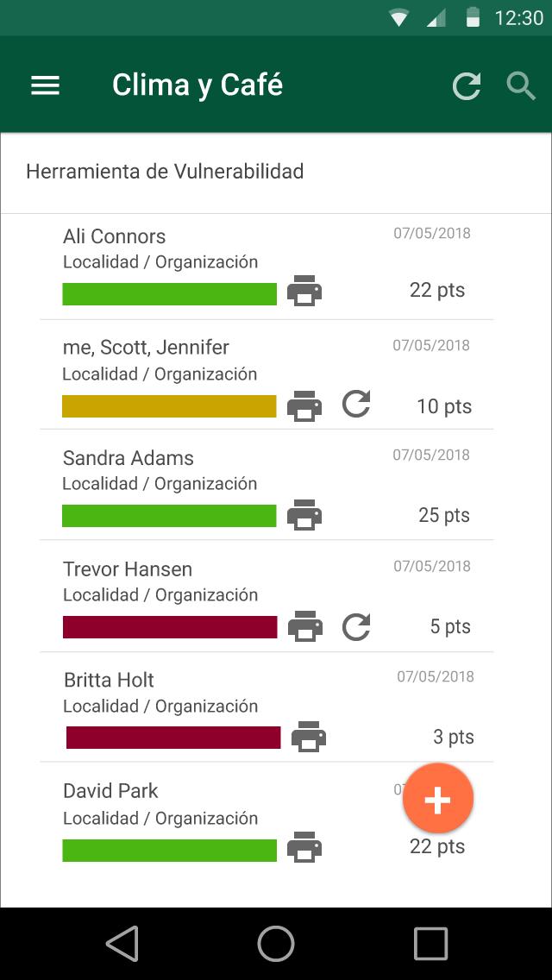Tap the Herramienta de Vulnerabilidad header

pos(165,172)
